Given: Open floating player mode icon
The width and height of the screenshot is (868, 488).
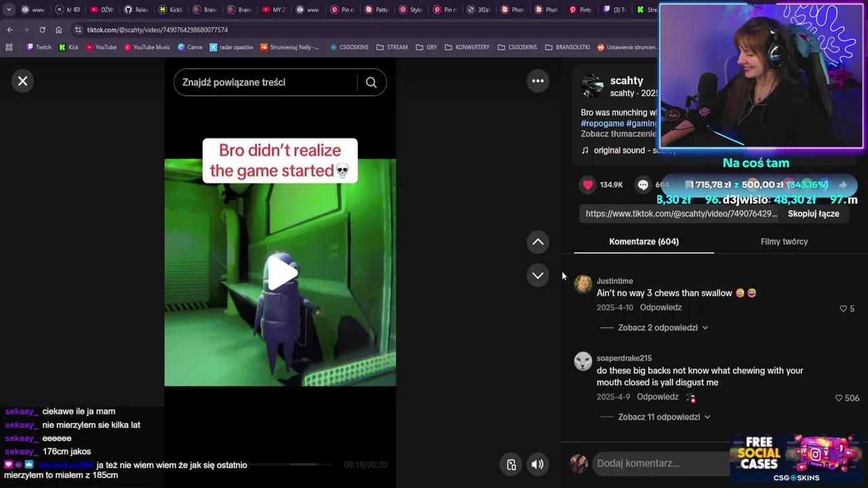Looking at the screenshot, I should click(511, 464).
